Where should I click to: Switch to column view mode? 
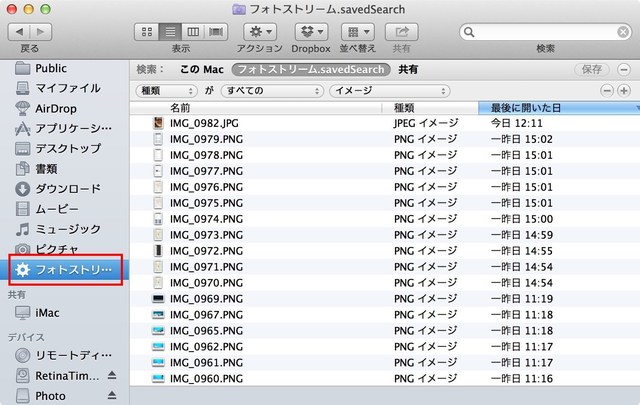pyautogui.click(x=193, y=32)
